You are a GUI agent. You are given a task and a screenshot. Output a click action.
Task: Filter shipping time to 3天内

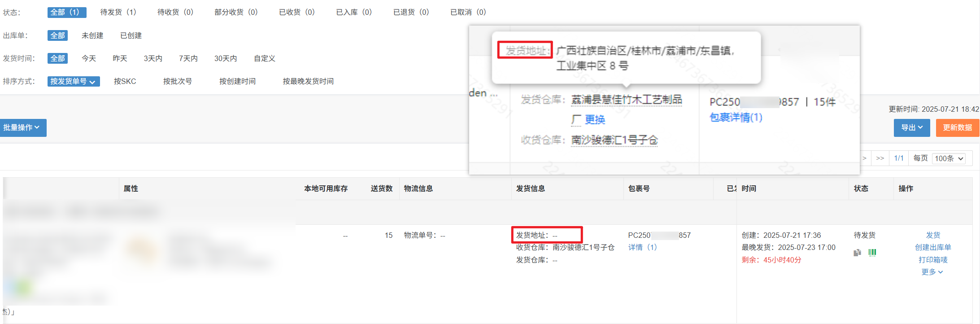153,58
